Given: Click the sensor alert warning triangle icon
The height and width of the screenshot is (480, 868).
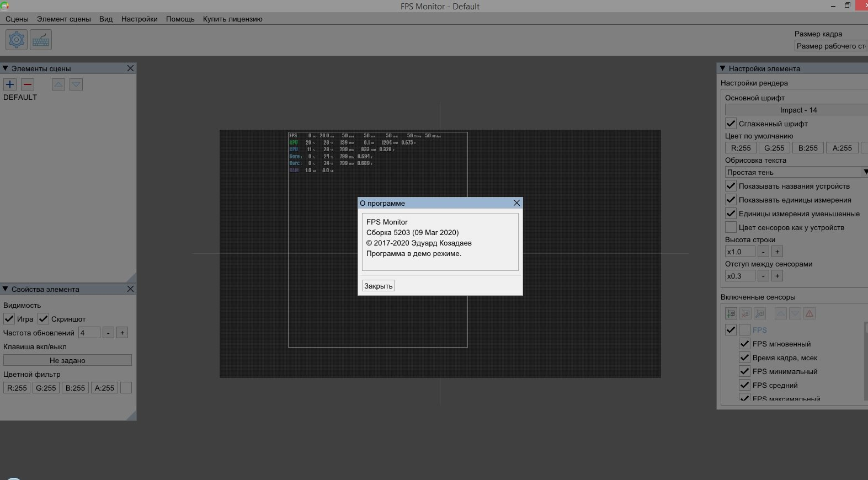Looking at the screenshot, I should 810,313.
